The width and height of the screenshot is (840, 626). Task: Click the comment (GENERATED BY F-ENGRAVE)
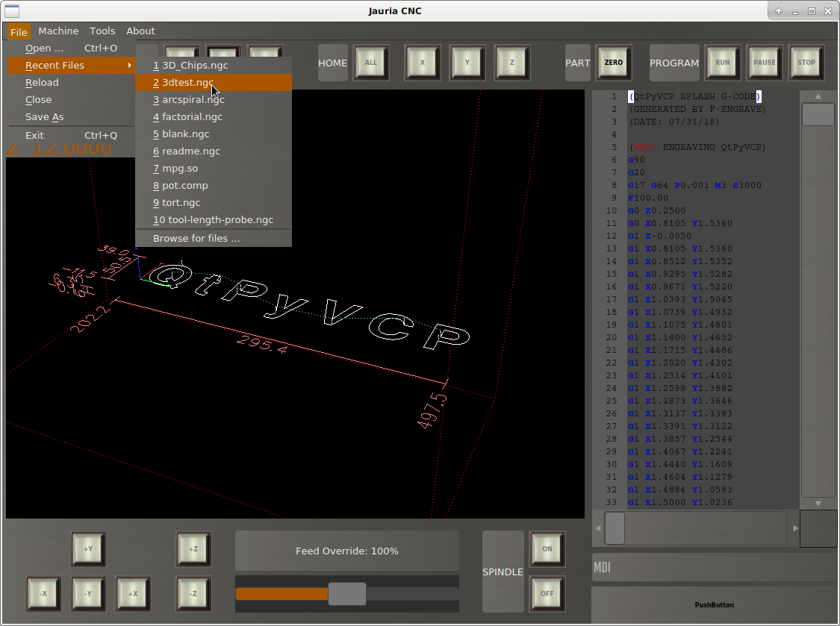click(x=697, y=109)
